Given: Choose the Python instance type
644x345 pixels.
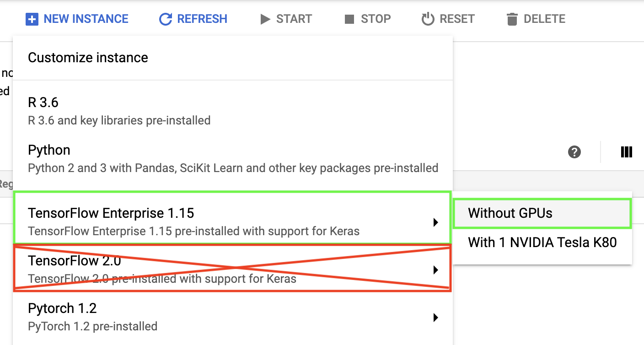Looking at the screenshot, I should click(x=233, y=159).
